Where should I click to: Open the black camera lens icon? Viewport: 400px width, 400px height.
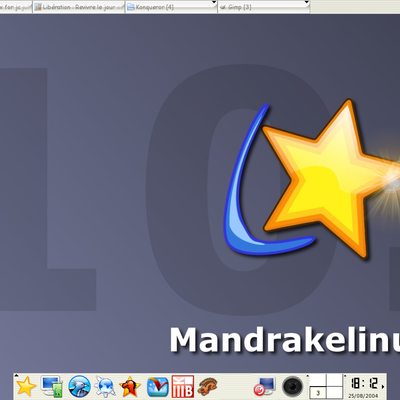pyautogui.click(x=293, y=387)
